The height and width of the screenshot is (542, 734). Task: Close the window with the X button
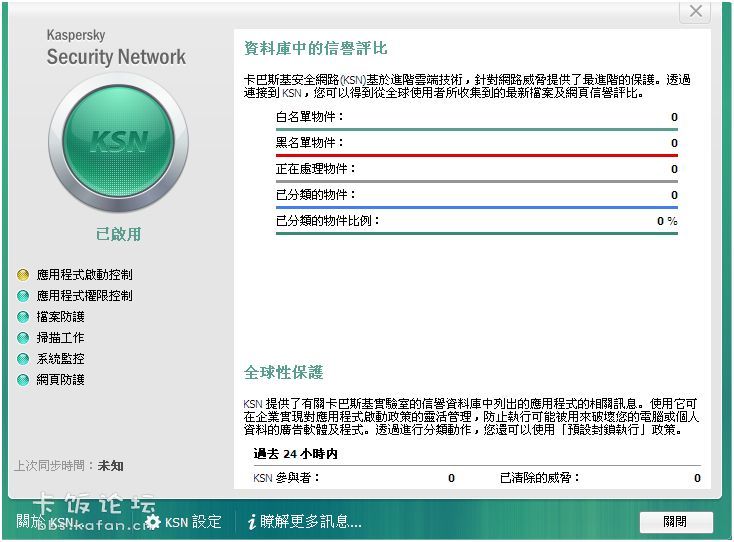coord(695,11)
